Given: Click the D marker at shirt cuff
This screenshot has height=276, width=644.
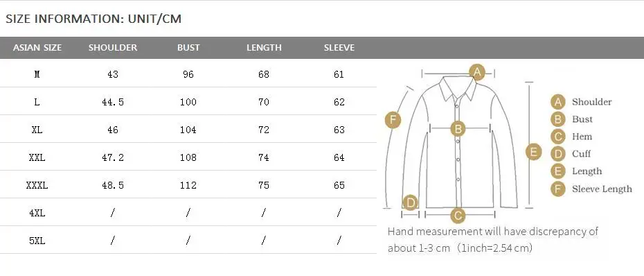Looking at the screenshot, I should coord(410,202).
